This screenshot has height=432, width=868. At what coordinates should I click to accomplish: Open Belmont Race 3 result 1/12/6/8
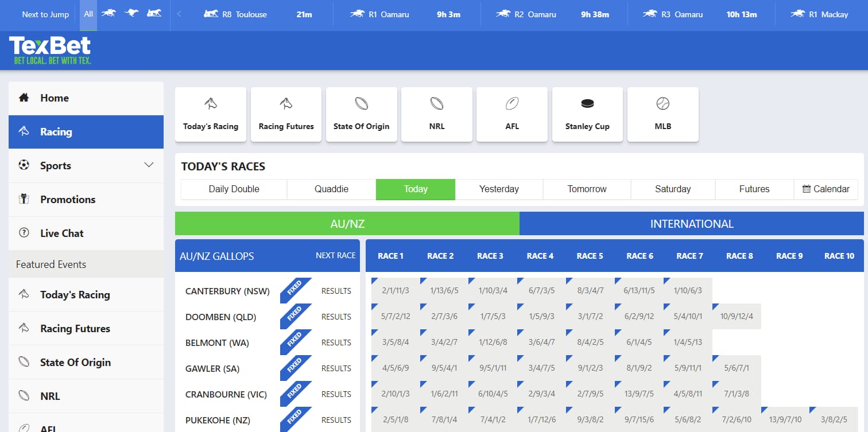(x=493, y=342)
